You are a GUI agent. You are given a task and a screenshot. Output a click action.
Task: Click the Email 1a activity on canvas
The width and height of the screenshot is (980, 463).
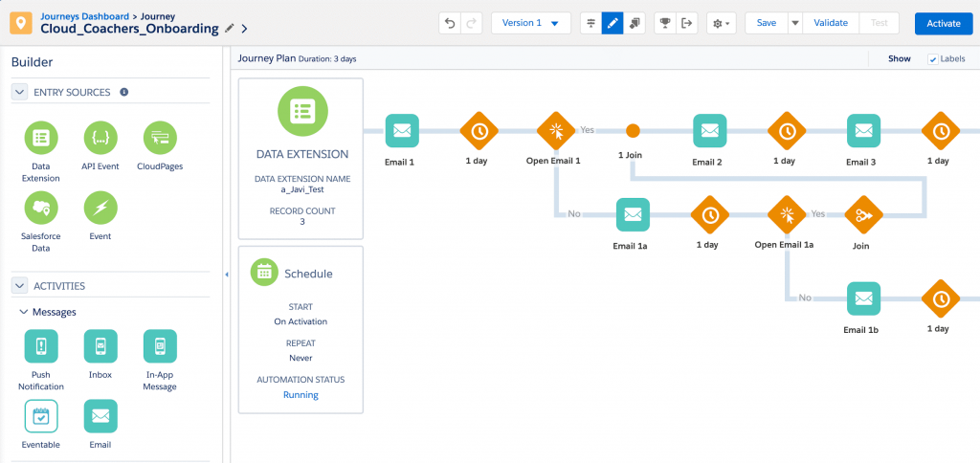633,214
